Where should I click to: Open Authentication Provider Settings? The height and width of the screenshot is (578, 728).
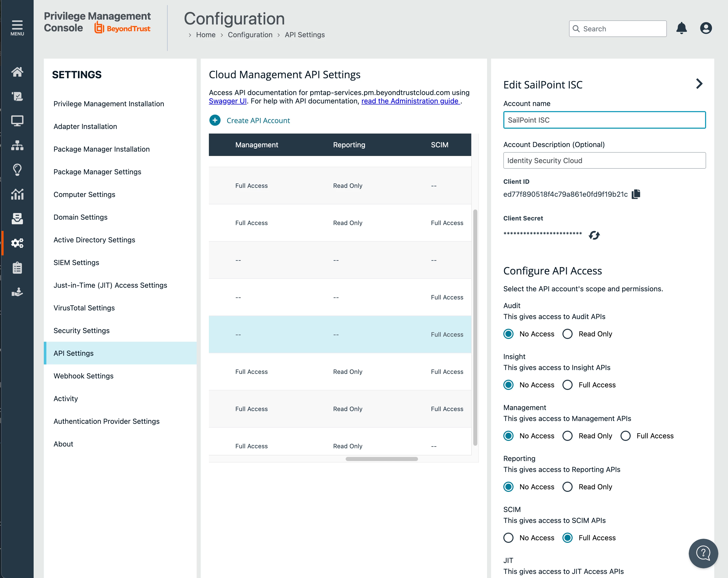click(x=106, y=421)
